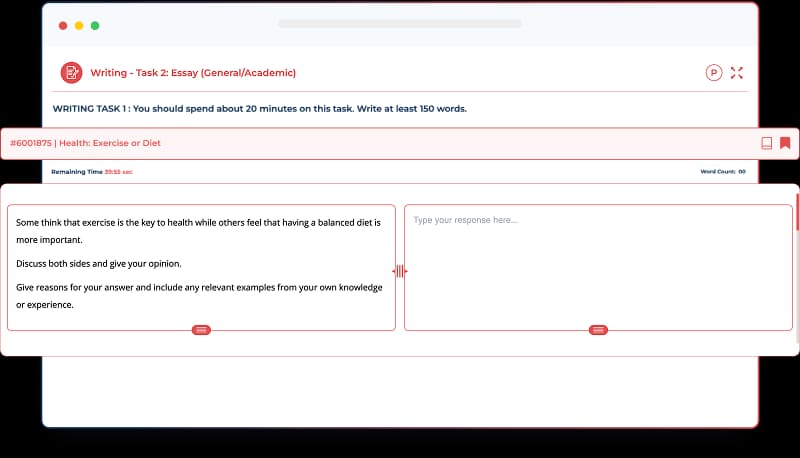The width and height of the screenshot is (800, 458).
Task: Click the resize handle below response panel
Action: (598, 329)
